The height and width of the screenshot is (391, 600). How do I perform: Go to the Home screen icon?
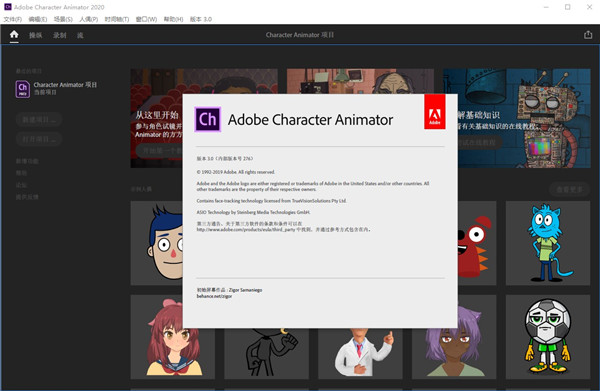14,34
